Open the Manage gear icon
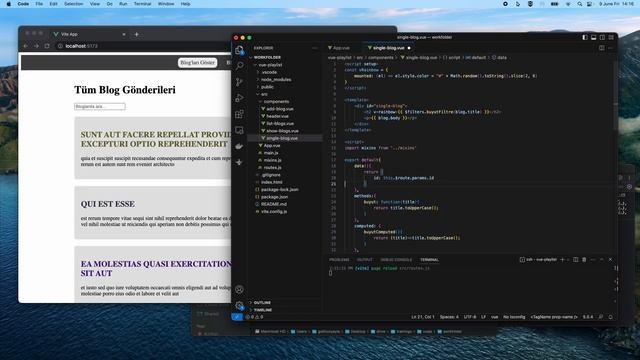This screenshot has width=640, height=360. click(240, 305)
